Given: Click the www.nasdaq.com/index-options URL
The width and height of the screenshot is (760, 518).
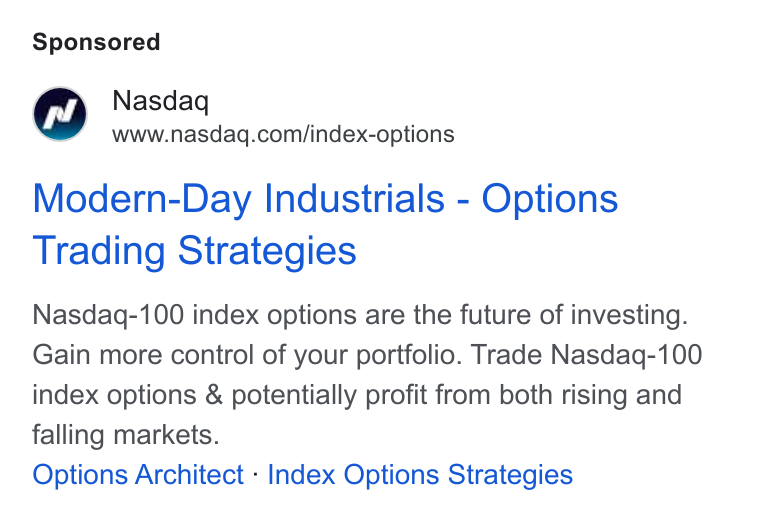Looking at the screenshot, I should click(x=283, y=135).
